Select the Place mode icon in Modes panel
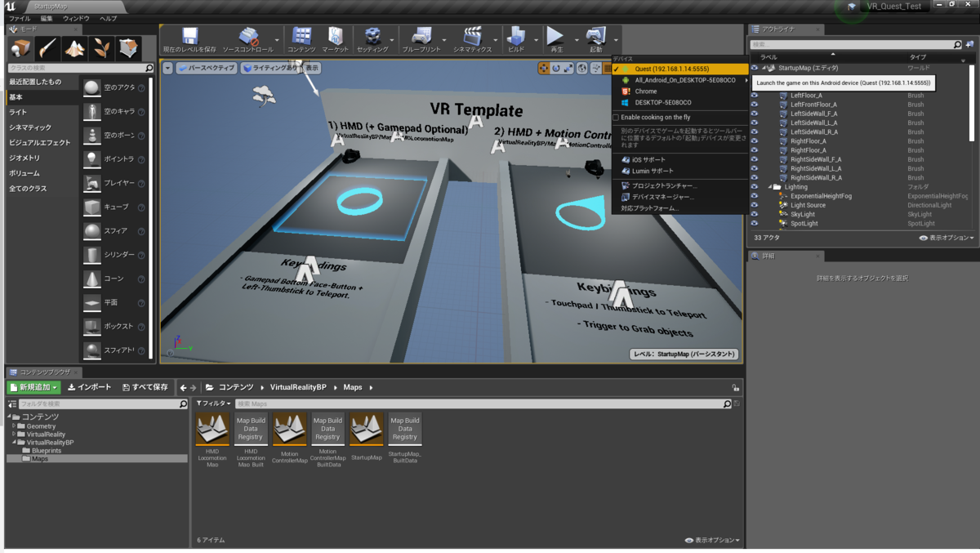This screenshot has height=553, width=980. pyautogui.click(x=20, y=48)
